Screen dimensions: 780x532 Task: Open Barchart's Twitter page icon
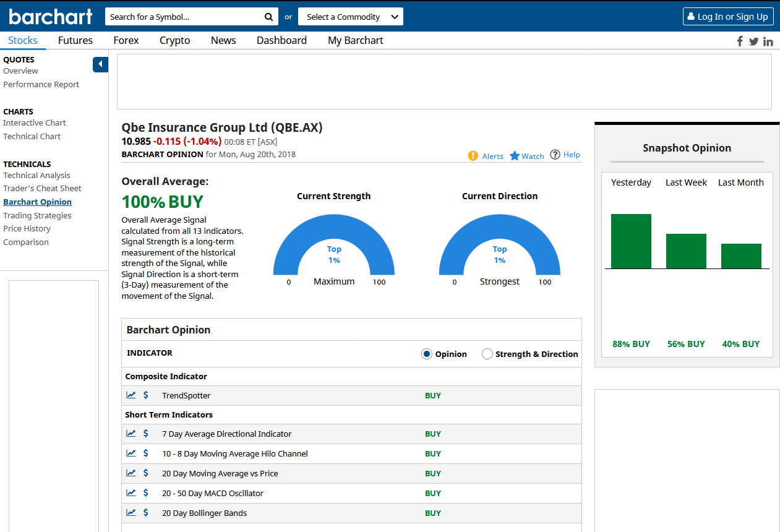(753, 41)
